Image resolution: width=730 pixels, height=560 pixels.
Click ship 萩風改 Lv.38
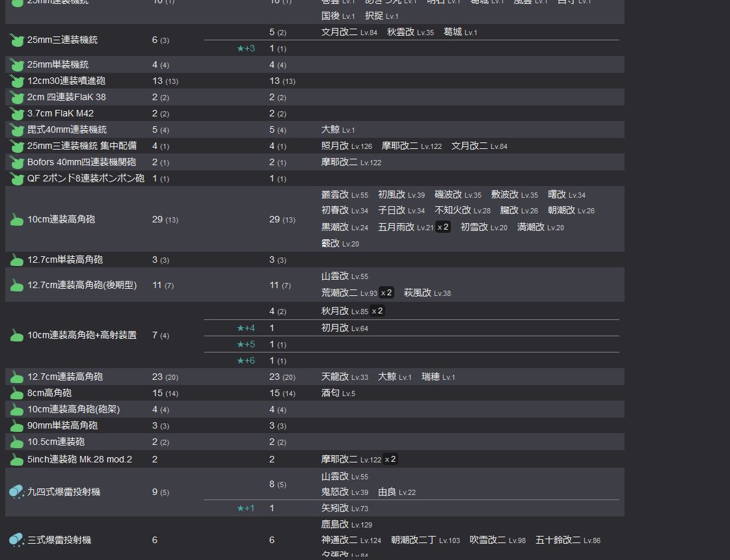[427, 293]
